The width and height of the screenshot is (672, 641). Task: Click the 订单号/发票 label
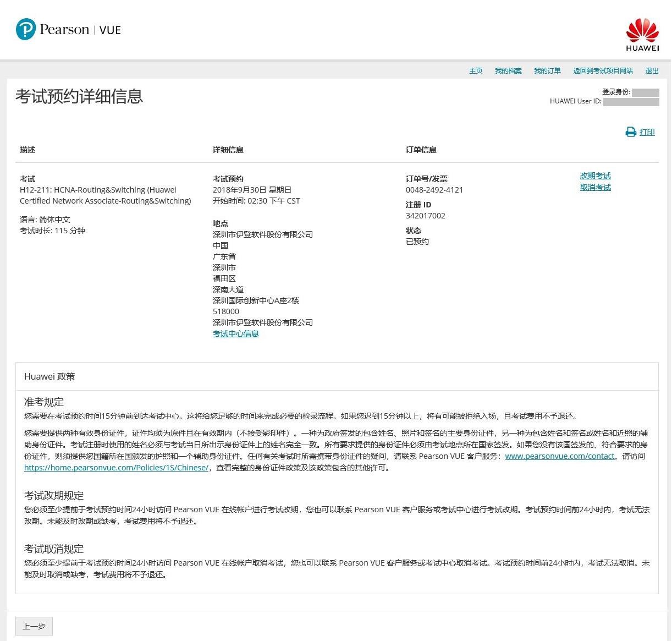pyautogui.click(x=427, y=179)
